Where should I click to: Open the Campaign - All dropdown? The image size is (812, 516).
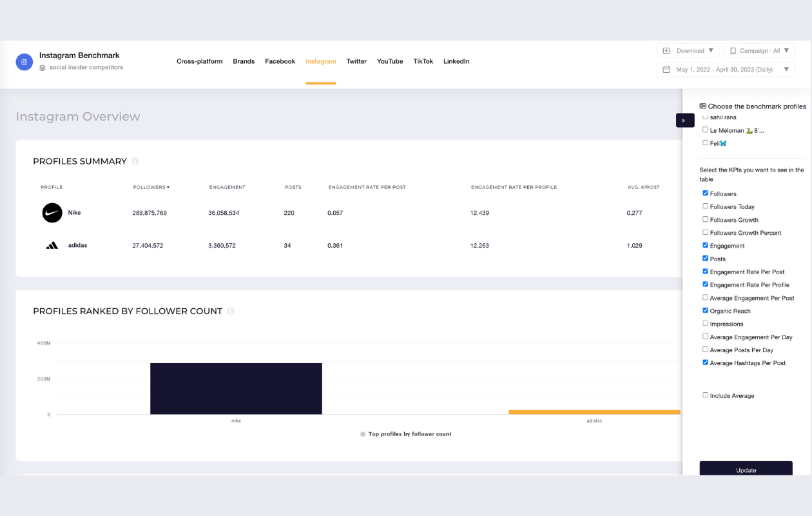click(x=760, y=50)
